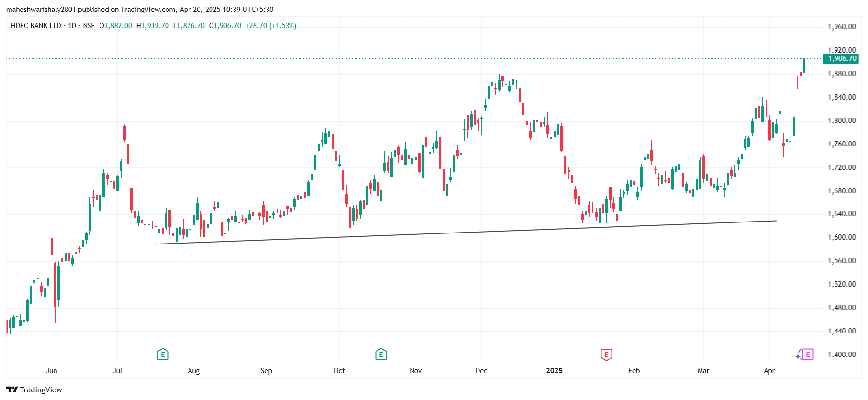The height and width of the screenshot is (400, 868).
Task: Click the 1,520.00 price axis label
Action: (842, 284)
